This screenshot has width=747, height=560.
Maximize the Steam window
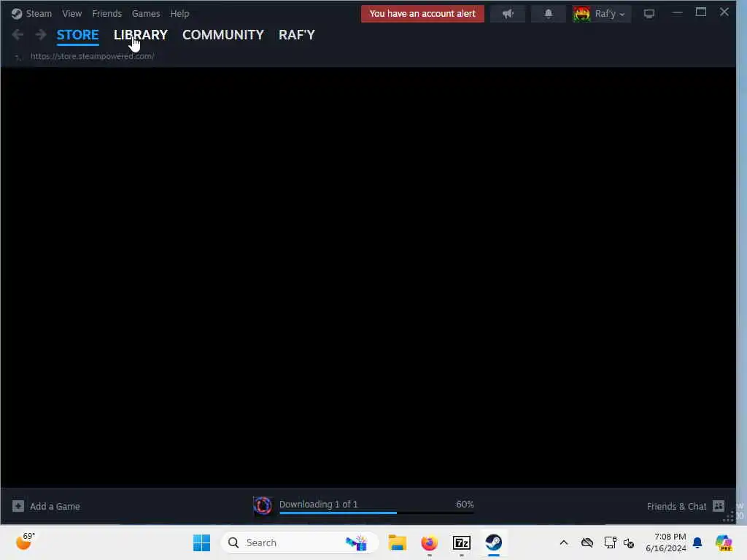coord(701,12)
